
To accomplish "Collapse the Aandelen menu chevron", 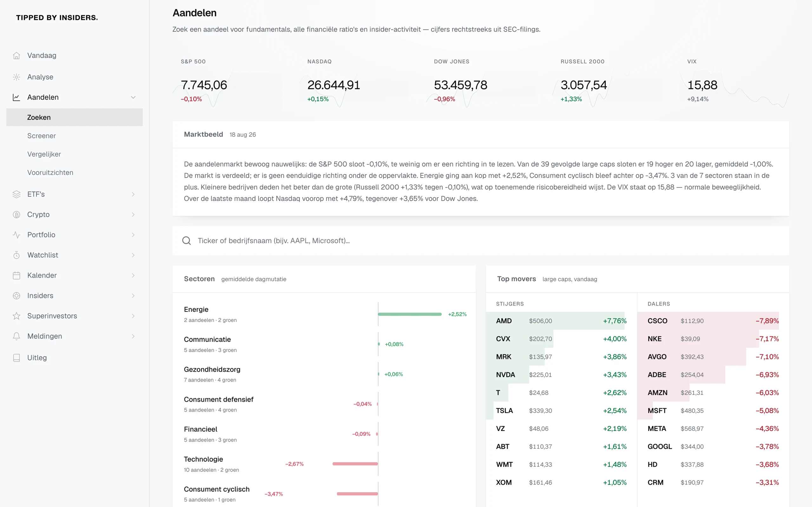I will point(133,97).
